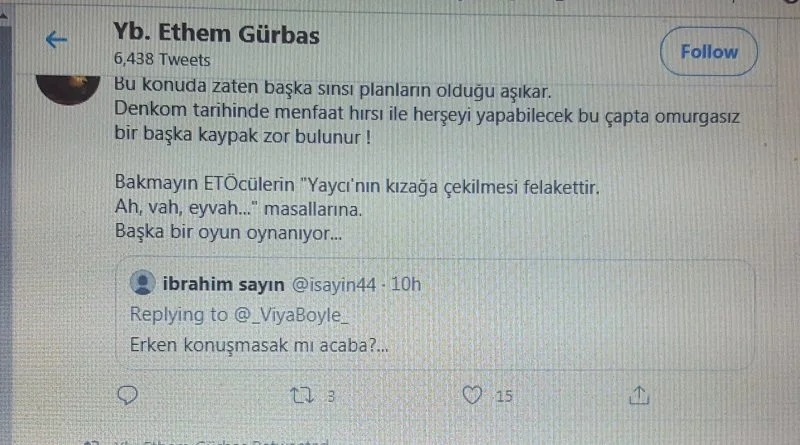The image size is (800, 445).
Task: Click the back arrow
Action: tap(57, 40)
